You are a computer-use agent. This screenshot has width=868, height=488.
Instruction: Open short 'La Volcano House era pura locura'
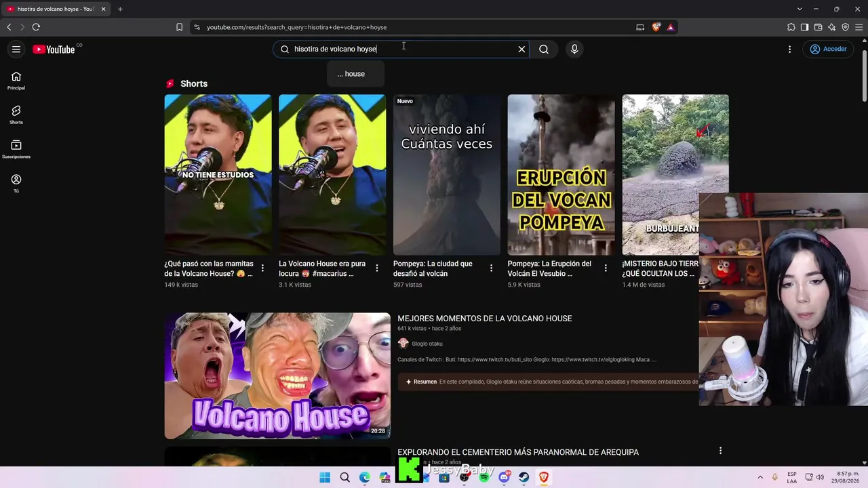coord(332,175)
